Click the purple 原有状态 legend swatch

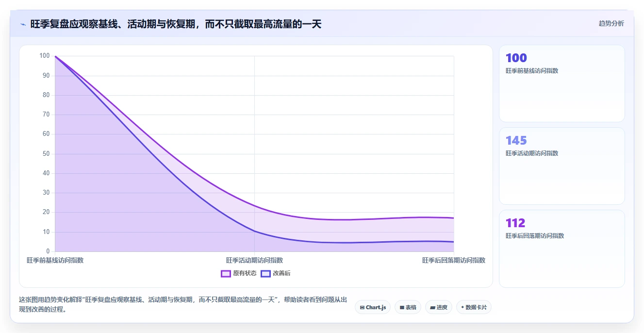[x=226, y=273]
